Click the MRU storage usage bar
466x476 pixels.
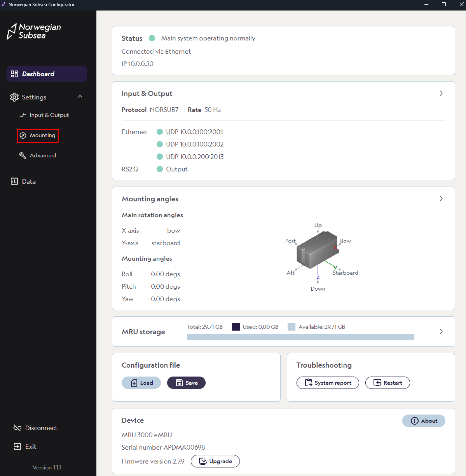(x=300, y=337)
